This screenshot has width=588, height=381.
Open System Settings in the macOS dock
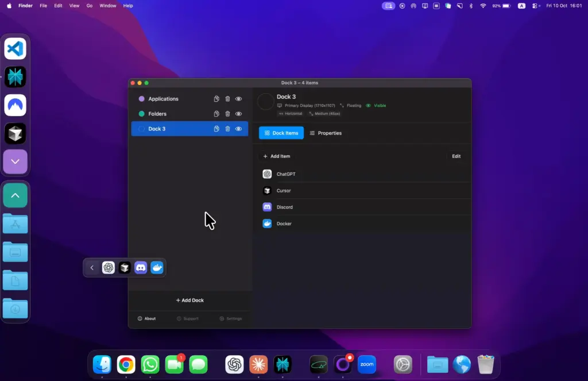[403, 364]
